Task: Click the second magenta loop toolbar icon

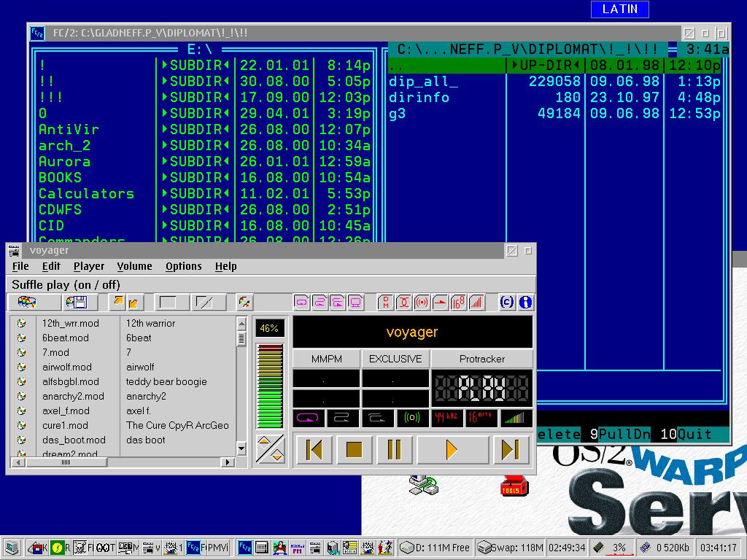Action: pyautogui.click(x=320, y=303)
